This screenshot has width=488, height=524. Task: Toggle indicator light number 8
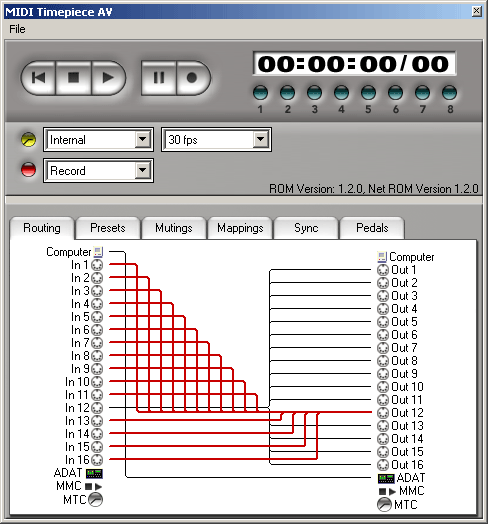click(449, 93)
